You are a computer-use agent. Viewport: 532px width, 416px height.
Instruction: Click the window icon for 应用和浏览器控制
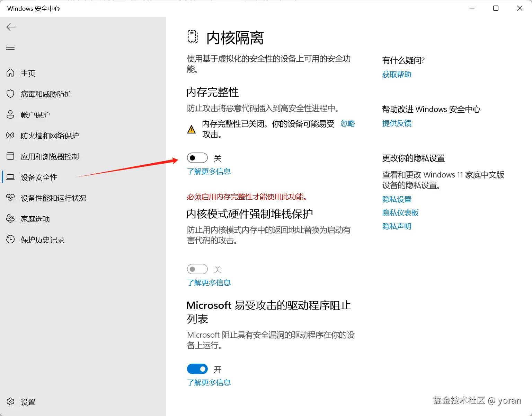coord(10,156)
